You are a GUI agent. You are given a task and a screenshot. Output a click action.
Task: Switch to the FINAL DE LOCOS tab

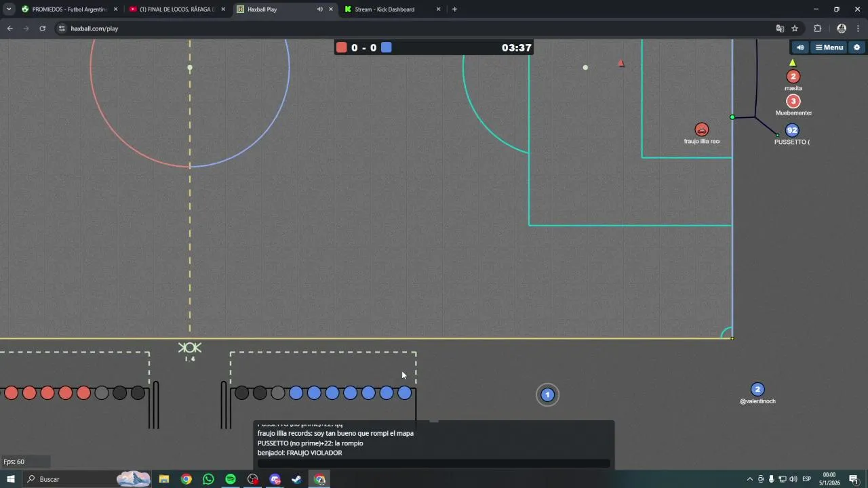[x=177, y=9]
